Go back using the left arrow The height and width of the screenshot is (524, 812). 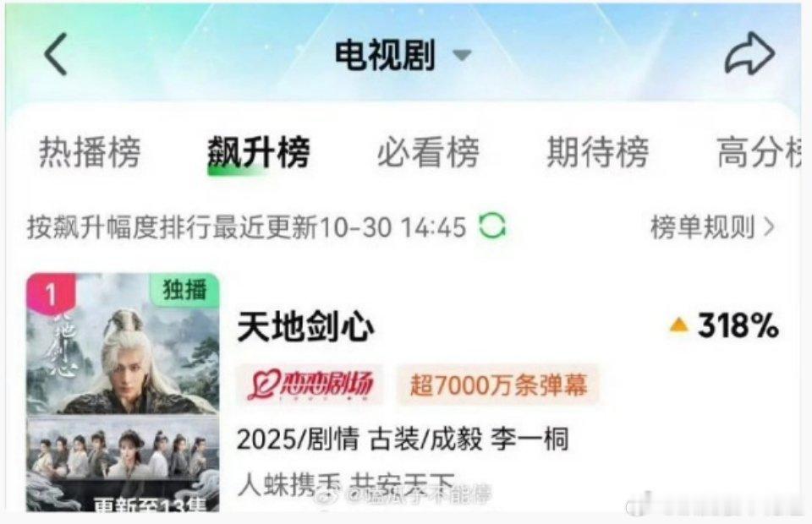56,54
